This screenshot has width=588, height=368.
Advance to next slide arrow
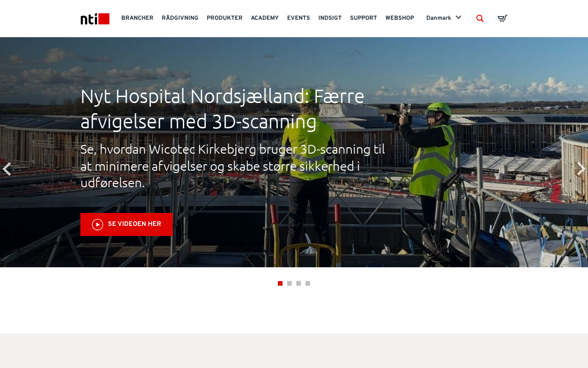pyautogui.click(x=581, y=169)
